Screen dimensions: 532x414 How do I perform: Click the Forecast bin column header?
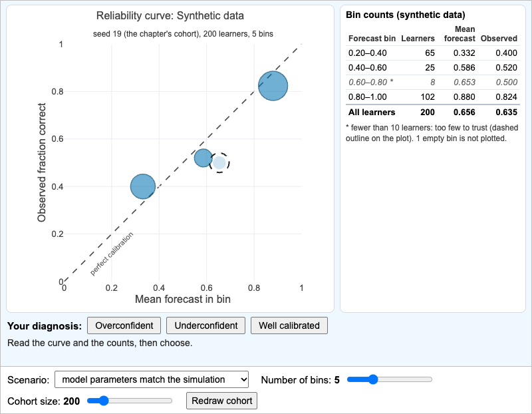point(372,39)
